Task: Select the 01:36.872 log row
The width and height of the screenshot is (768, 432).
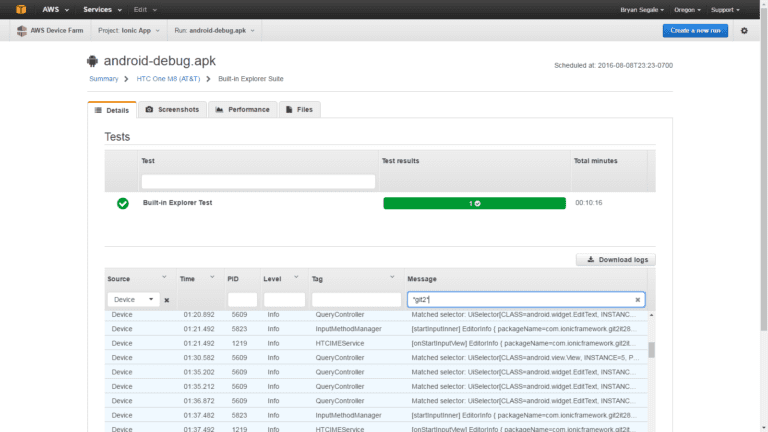Action: (x=376, y=401)
